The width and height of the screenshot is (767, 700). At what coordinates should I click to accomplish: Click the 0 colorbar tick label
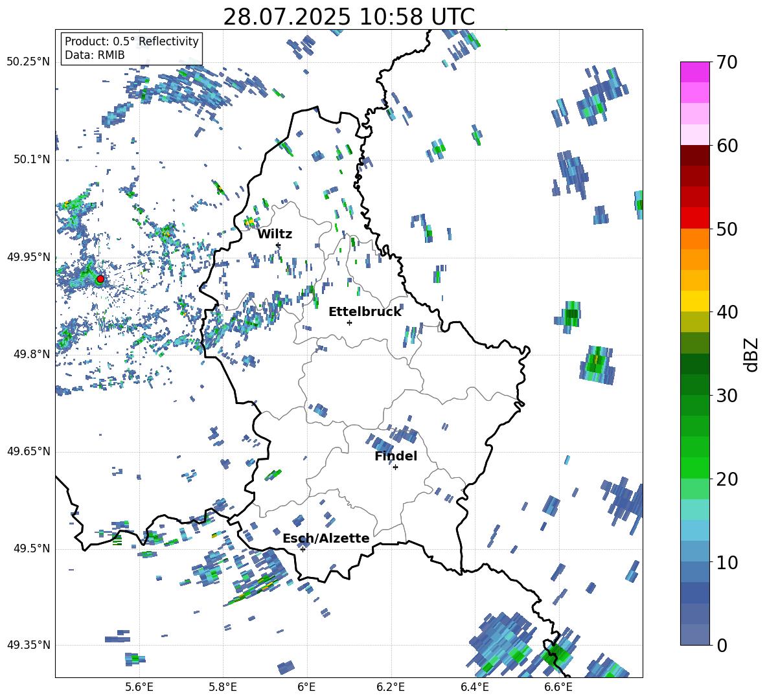pos(722,645)
